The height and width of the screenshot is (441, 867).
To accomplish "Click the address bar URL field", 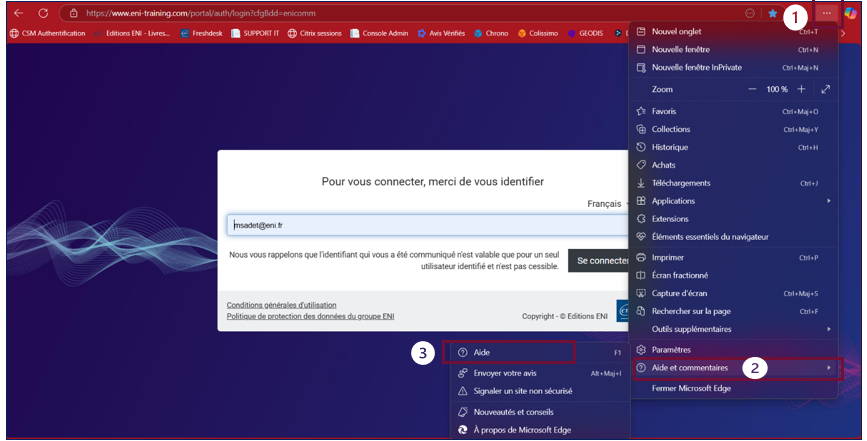I will point(409,13).
